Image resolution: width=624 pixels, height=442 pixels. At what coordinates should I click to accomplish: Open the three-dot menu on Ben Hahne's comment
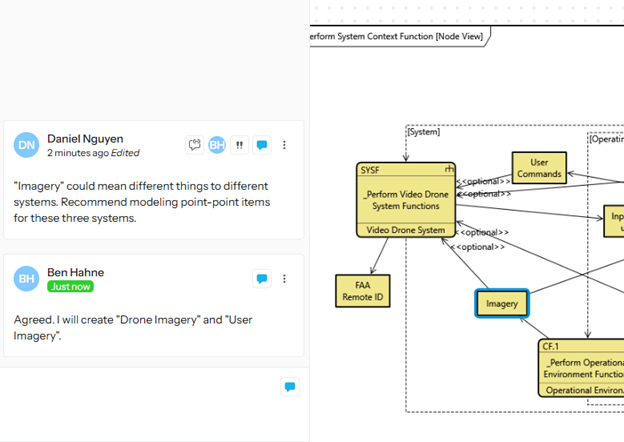(x=284, y=279)
